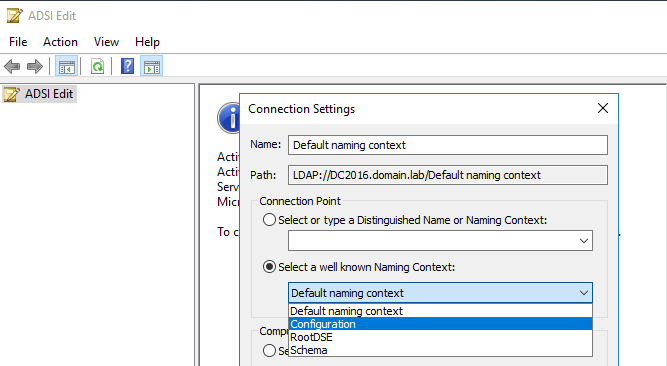Collapse the well known Naming Context dropdown
The image size is (667, 366).
(x=584, y=293)
